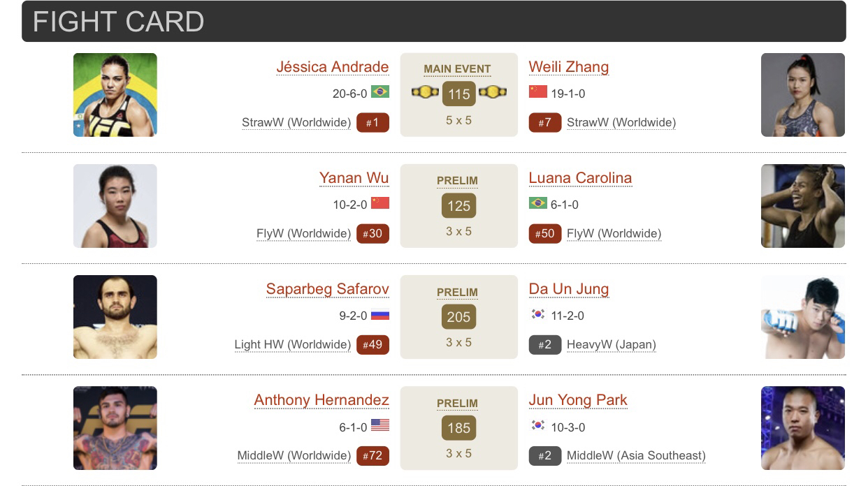Click Jéssica Andrade's Brazil flag icon
Screen dimensions: 868x486
380,91
